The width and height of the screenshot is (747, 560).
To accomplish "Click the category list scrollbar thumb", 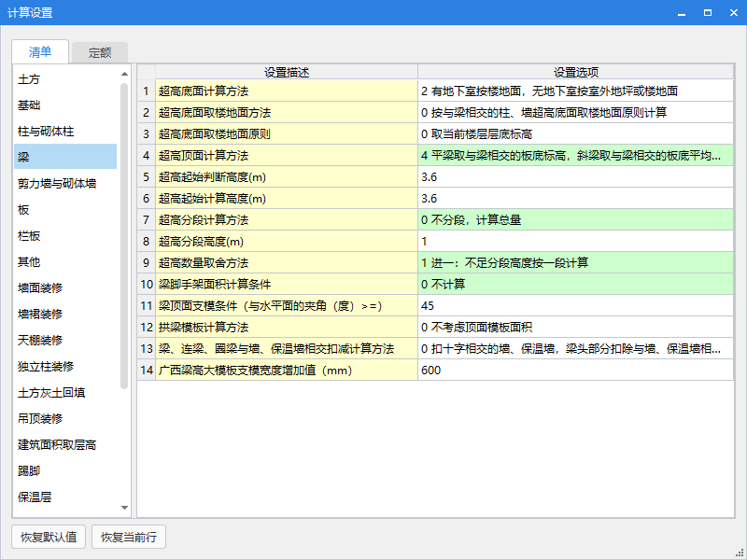I will click(124, 236).
